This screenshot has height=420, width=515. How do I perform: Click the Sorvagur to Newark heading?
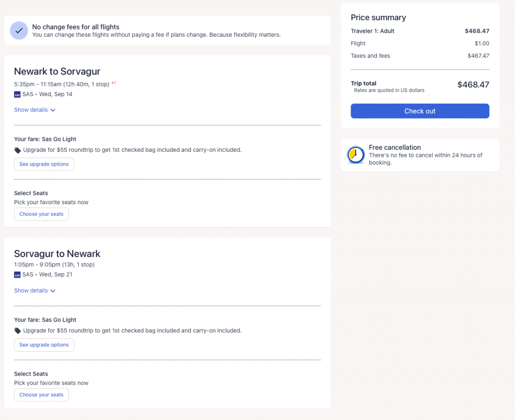point(57,254)
